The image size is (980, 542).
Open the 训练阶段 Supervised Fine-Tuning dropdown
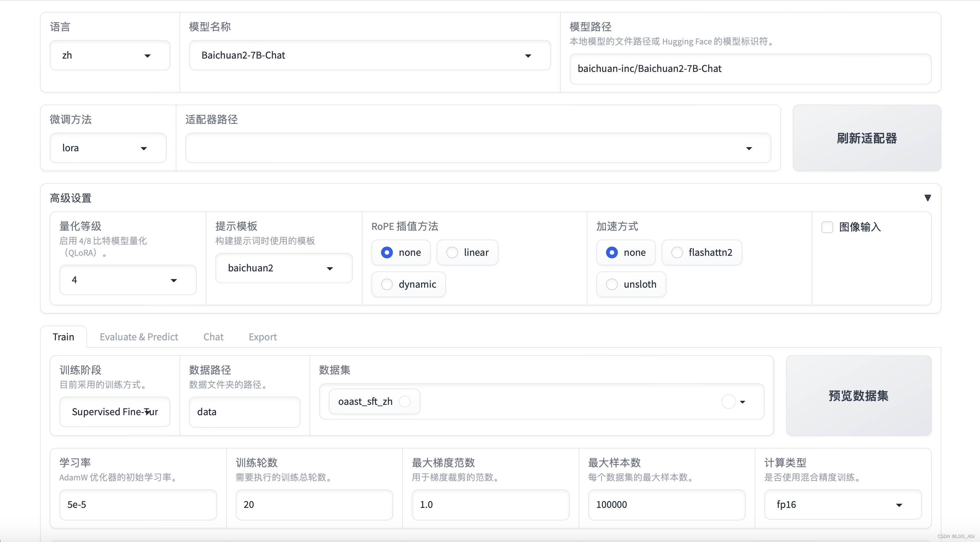coord(115,412)
